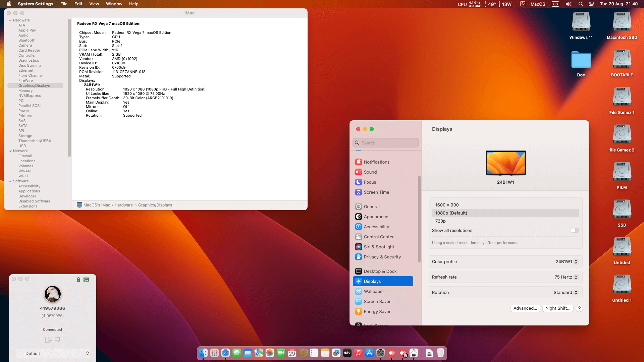
Task: Click the Control Center menu bar icon
Action: point(592,4)
